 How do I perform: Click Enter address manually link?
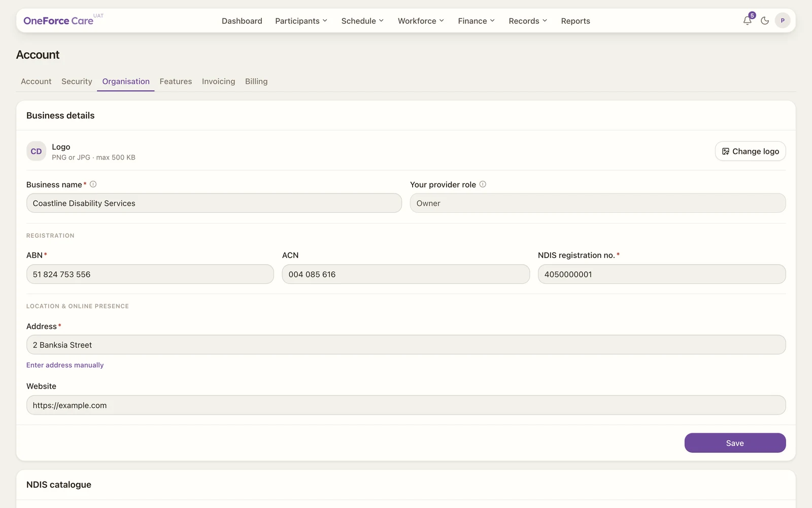tap(65, 365)
